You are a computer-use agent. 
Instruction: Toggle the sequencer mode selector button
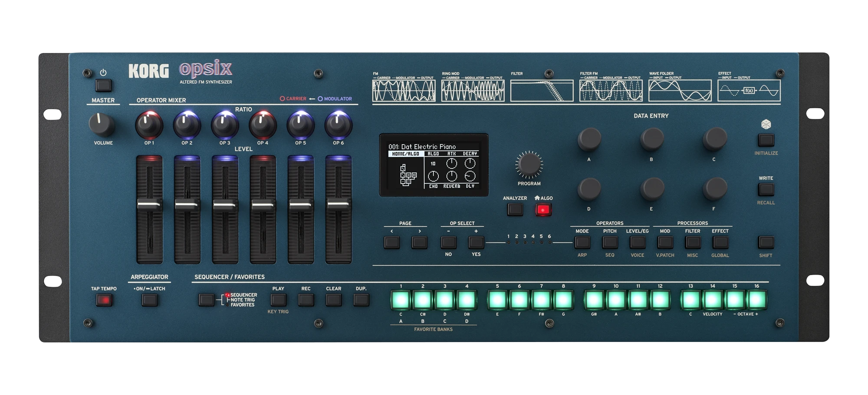(x=206, y=300)
